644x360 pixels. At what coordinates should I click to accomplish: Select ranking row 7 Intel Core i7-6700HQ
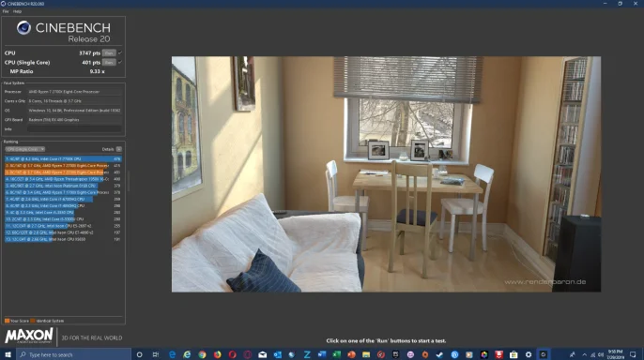(63, 200)
